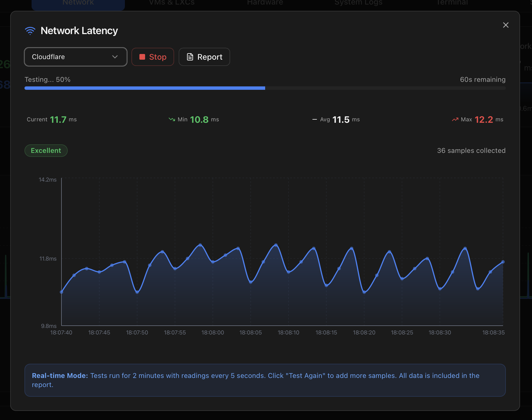Click the Network Latency title text
Screen dimensions: 532x420
pyautogui.click(x=79, y=31)
